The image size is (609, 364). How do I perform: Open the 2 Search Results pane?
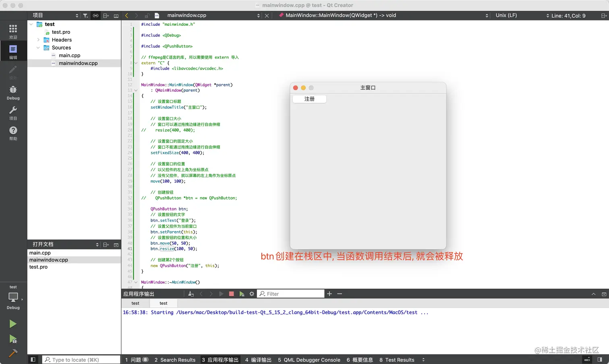click(x=175, y=360)
